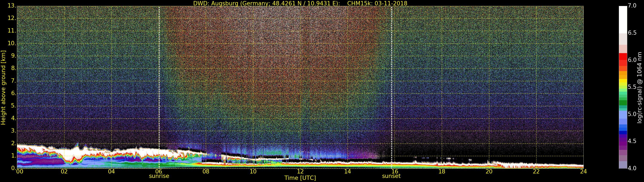Click colorbar tick value '5.0'
This screenshot has width=644, height=182.
point(632,114)
